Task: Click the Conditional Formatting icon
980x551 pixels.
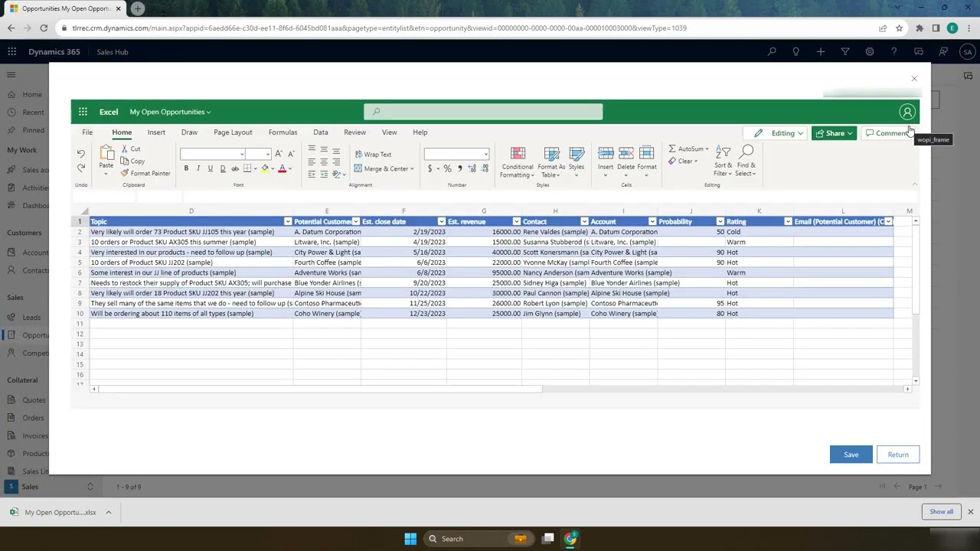Action: coord(518,154)
